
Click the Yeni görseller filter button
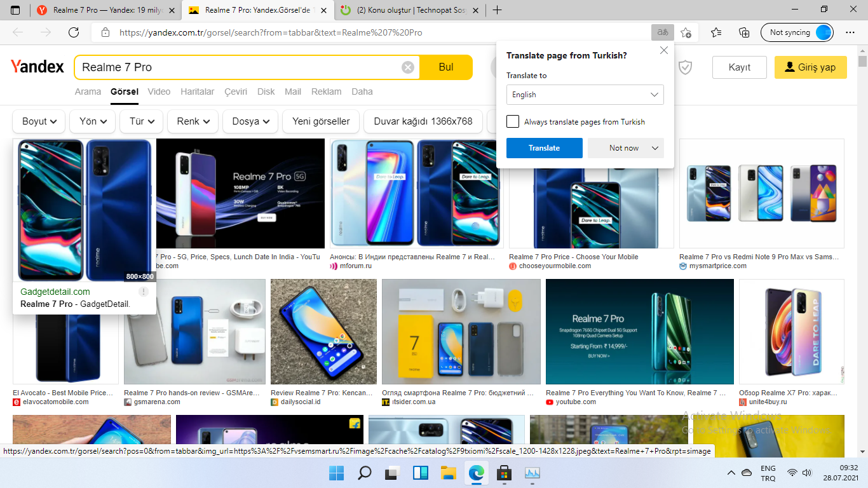click(321, 121)
